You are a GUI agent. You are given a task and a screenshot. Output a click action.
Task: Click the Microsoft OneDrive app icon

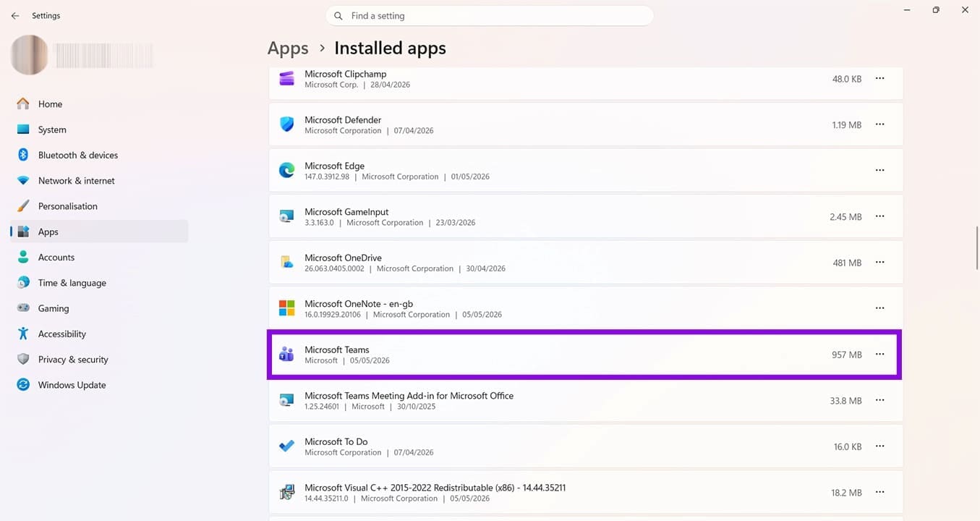[287, 263]
